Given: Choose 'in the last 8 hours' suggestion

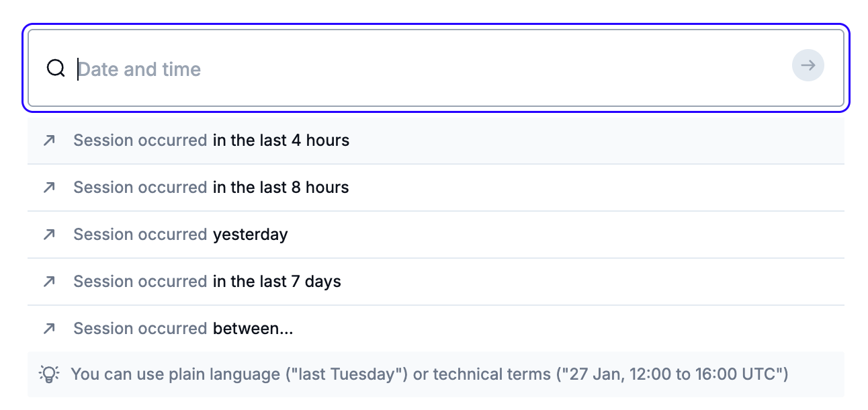Looking at the screenshot, I should [x=281, y=188].
